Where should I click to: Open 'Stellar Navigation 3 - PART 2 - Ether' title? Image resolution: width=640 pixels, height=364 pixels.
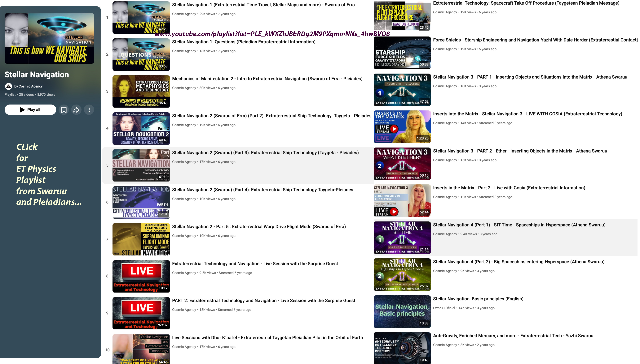520,151
